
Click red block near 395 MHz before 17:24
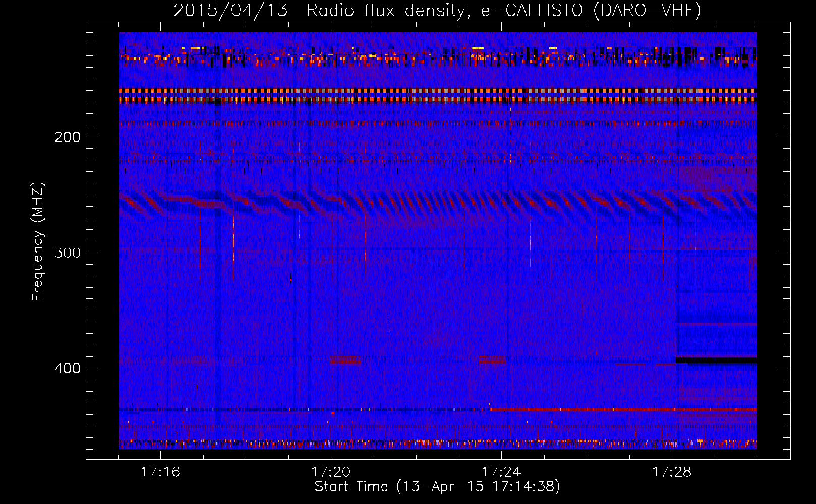[x=492, y=360]
